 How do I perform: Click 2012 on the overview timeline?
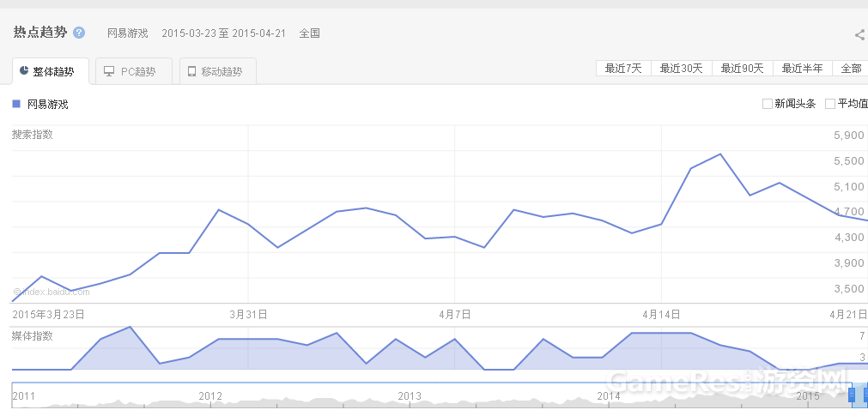pyautogui.click(x=210, y=396)
